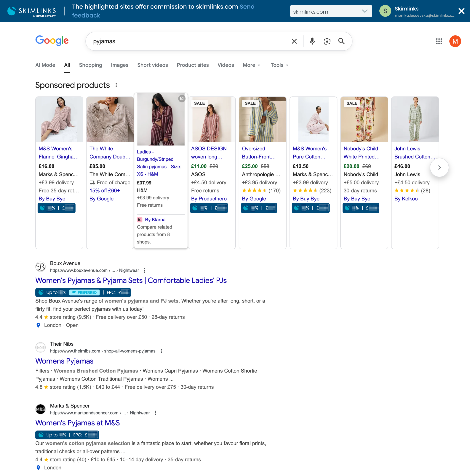This screenshot has width=470, height=476.
Task: Switch to the Images tab
Action: 119,65
